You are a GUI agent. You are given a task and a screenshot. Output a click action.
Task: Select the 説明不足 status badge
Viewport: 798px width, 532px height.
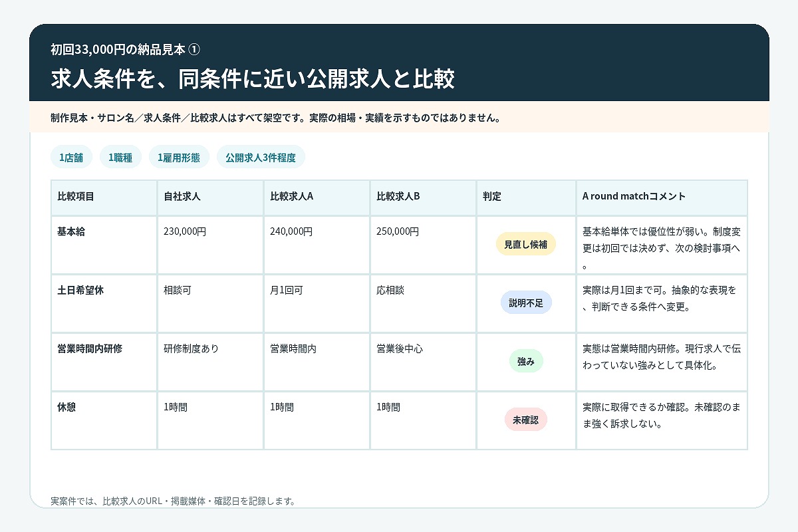point(526,303)
